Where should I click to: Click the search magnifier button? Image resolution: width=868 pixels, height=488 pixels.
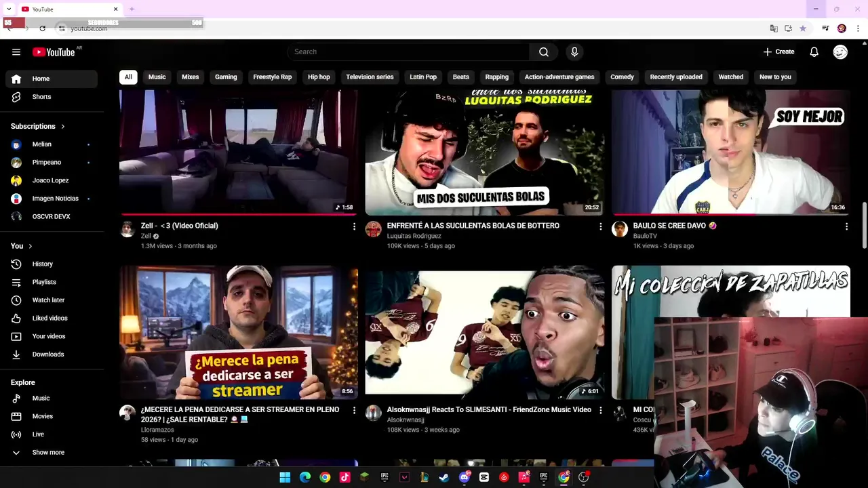(544, 52)
